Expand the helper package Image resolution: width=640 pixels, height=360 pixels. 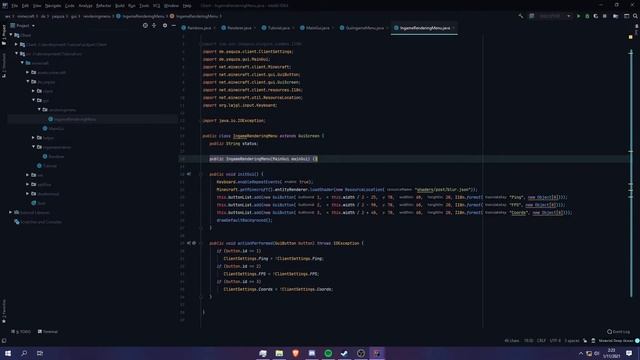33,138
